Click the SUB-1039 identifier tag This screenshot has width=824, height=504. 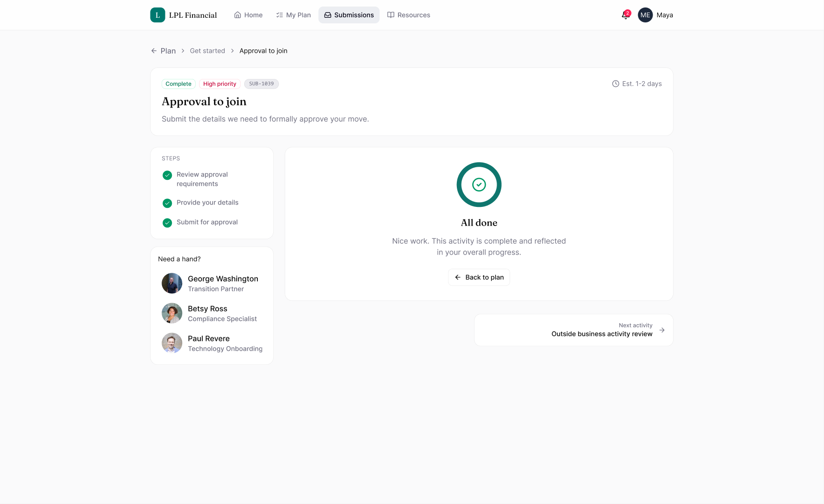(x=262, y=84)
